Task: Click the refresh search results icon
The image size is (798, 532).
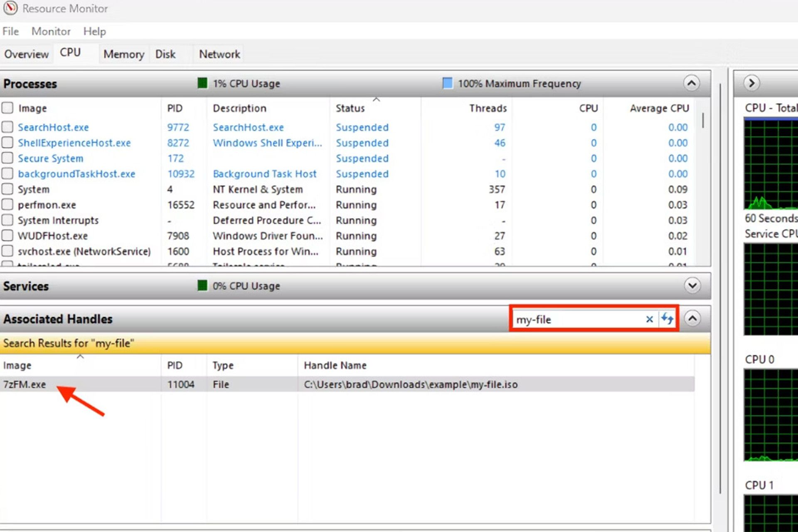Action: 668,319
